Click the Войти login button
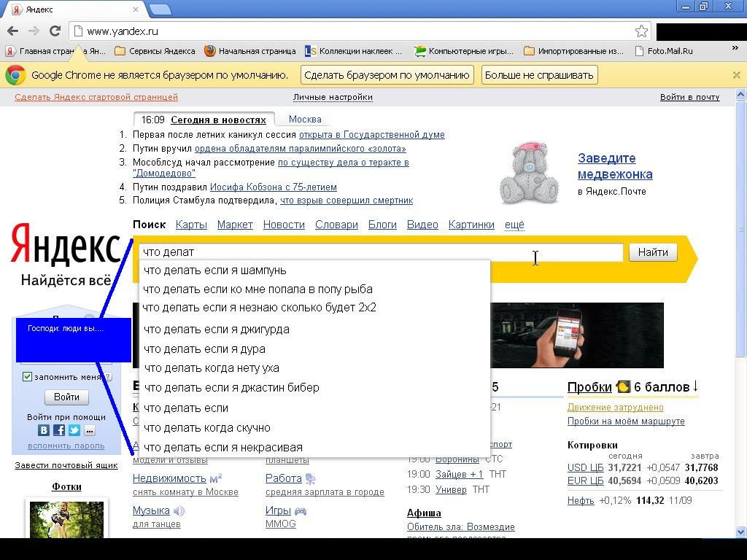Image resolution: width=747 pixels, height=560 pixels. tap(66, 397)
